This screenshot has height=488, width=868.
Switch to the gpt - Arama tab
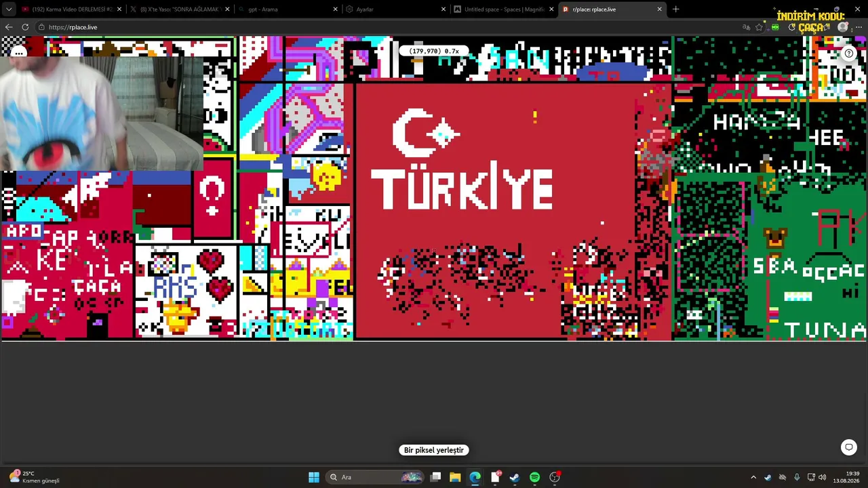[x=288, y=9]
